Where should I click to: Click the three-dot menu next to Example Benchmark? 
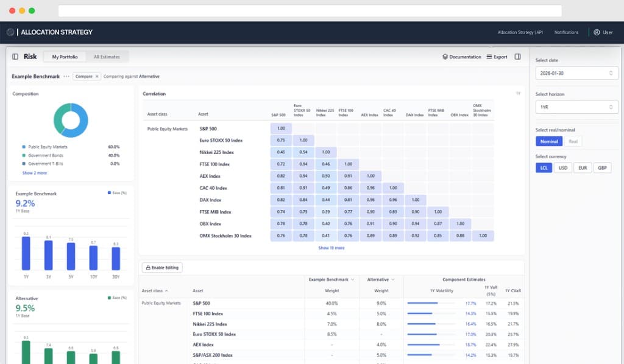coord(66,77)
